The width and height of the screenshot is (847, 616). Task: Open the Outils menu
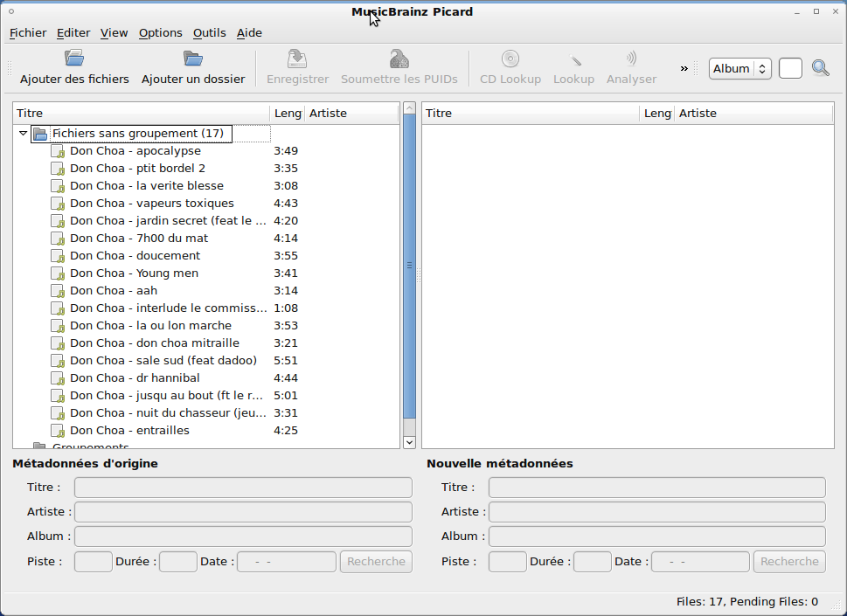point(209,32)
